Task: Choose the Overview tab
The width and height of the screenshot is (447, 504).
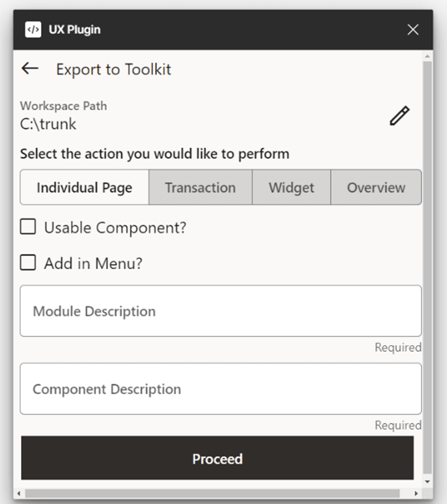Action: pos(376,188)
